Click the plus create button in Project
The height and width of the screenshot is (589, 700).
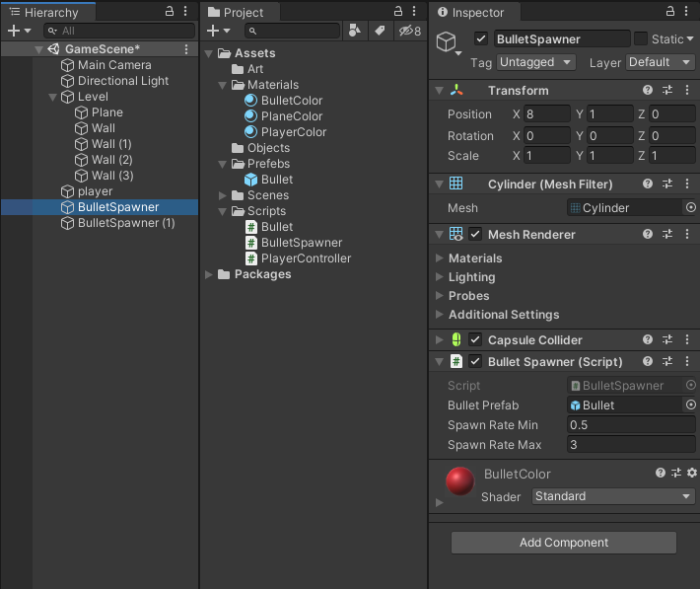point(218,31)
